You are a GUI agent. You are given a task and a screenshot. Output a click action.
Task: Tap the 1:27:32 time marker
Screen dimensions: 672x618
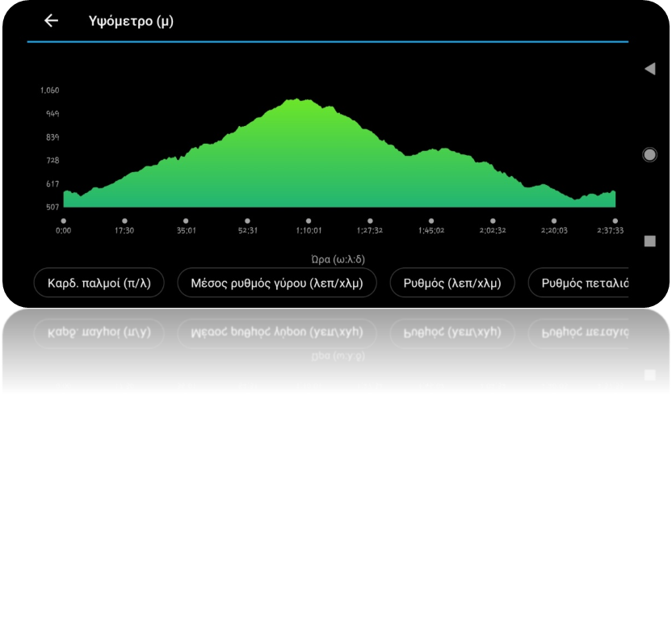click(x=370, y=221)
